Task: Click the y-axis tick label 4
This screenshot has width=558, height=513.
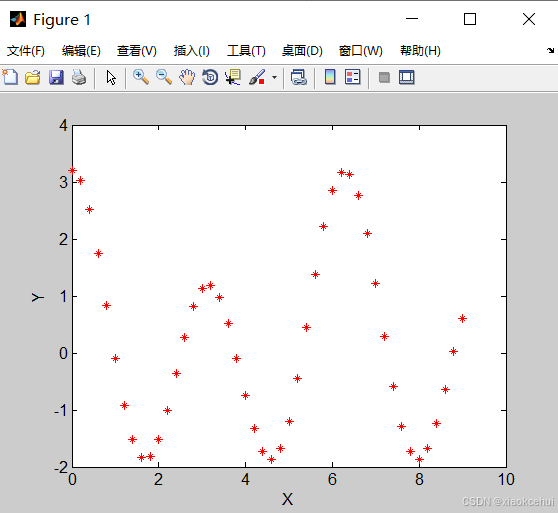Action: click(x=64, y=126)
